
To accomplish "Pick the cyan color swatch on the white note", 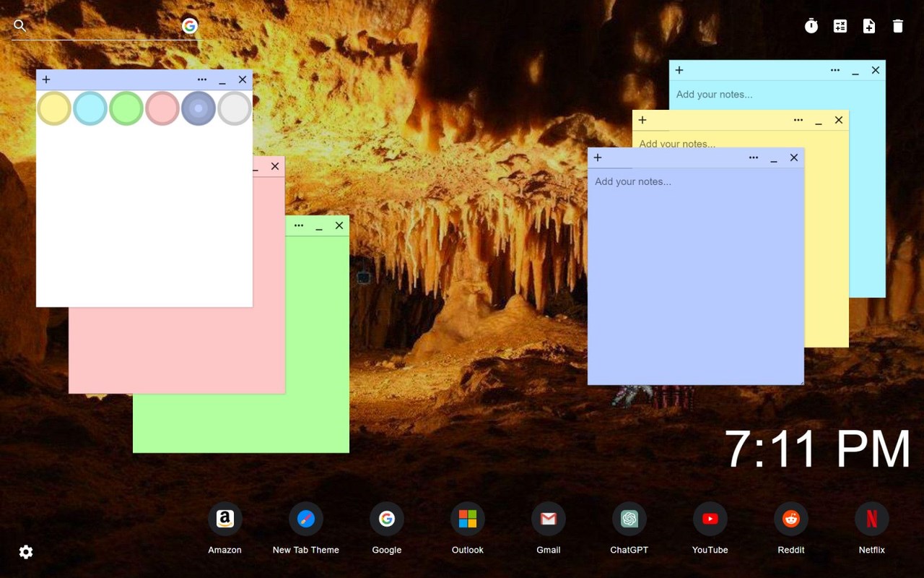I will click(90, 108).
